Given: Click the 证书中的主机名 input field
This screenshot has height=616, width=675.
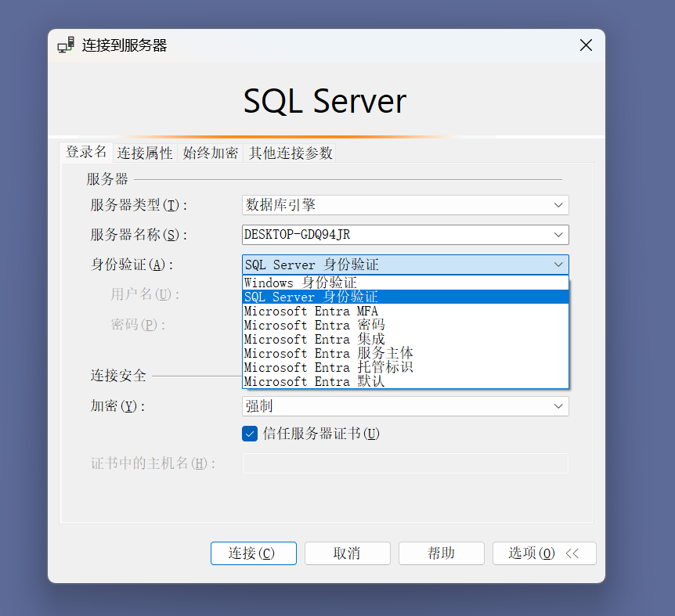Looking at the screenshot, I should pyautogui.click(x=406, y=463).
